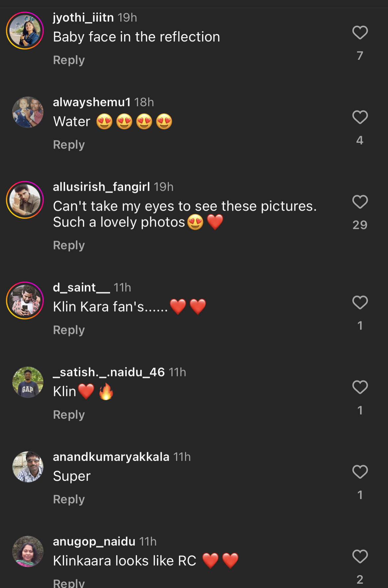The image size is (388, 588).
Task: Open jyothi_iiitn's profile picture
Action: click(25, 31)
